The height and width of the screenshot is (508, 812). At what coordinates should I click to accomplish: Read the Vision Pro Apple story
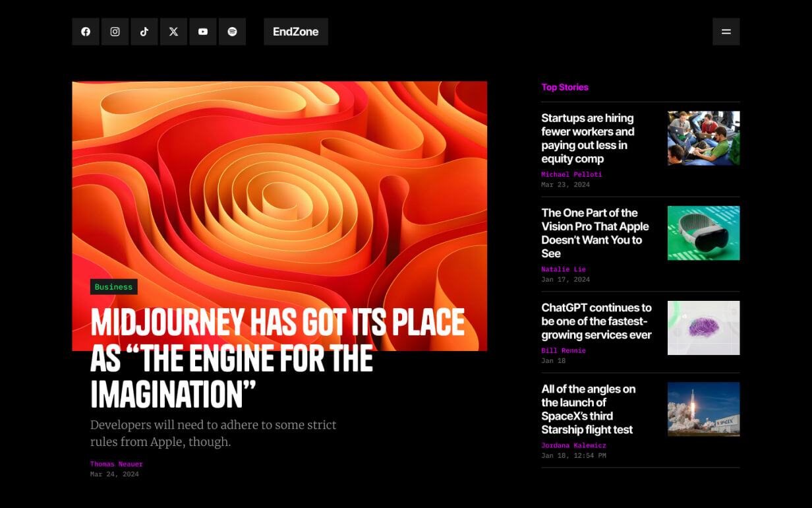[x=595, y=233]
